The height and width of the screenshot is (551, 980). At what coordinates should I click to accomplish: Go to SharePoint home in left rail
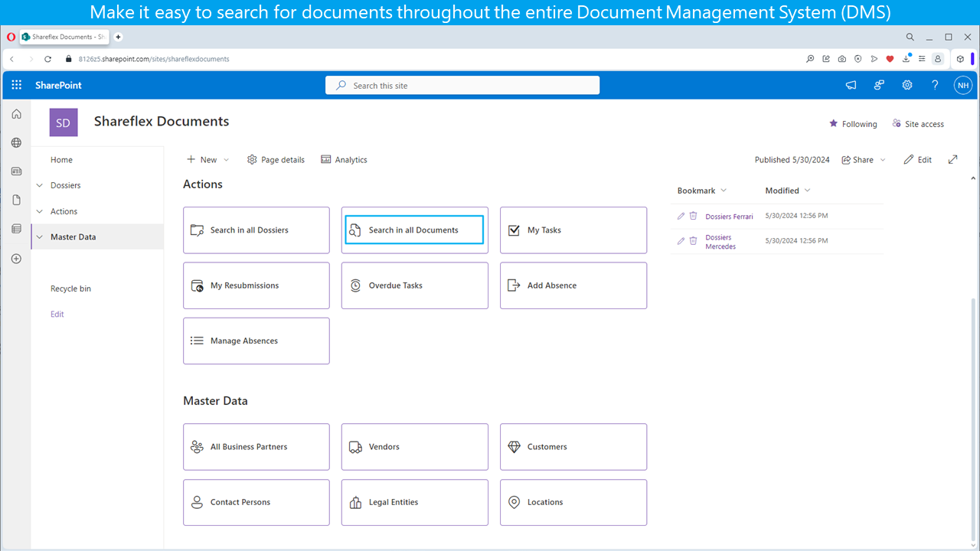pos(17,114)
